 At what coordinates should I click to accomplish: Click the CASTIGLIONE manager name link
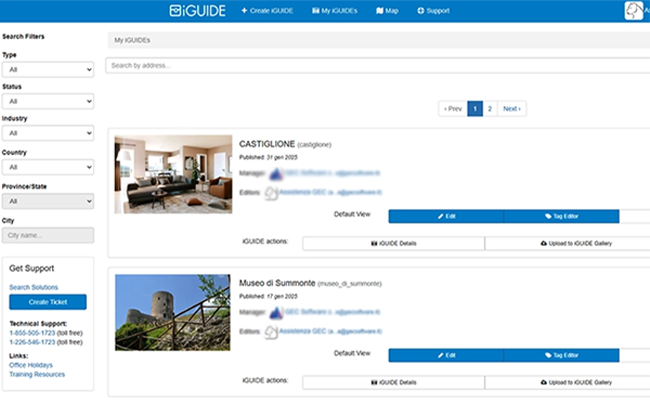click(332, 173)
